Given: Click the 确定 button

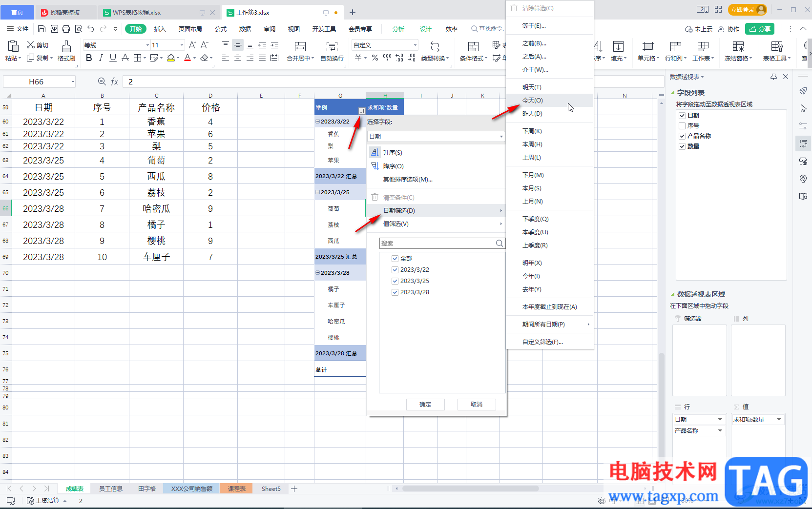Looking at the screenshot, I should click(425, 405).
